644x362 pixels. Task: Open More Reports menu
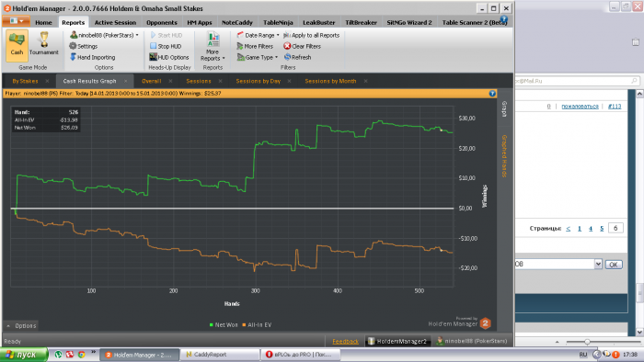pyautogui.click(x=213, y=46)
